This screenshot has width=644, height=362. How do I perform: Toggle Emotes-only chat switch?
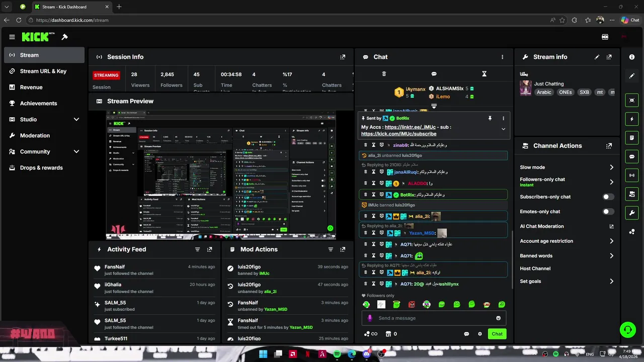point(608,212)
